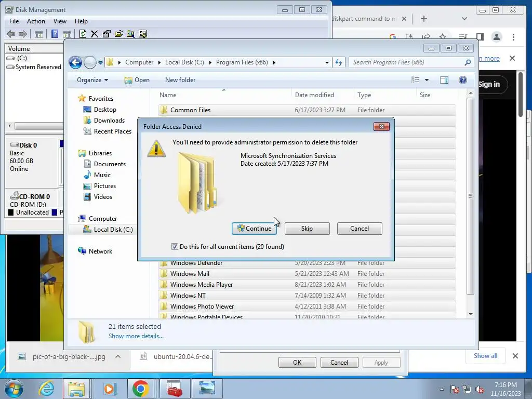Click the settings list icon in Disk Management
The height and width of the screenshot is (399, 532).
(143, 34)
